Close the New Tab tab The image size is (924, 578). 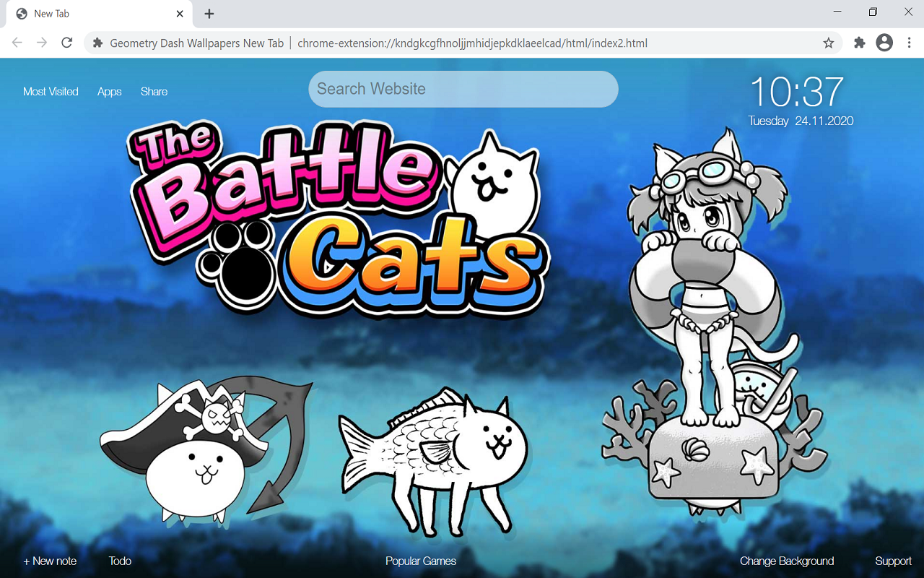coord(180,14)
